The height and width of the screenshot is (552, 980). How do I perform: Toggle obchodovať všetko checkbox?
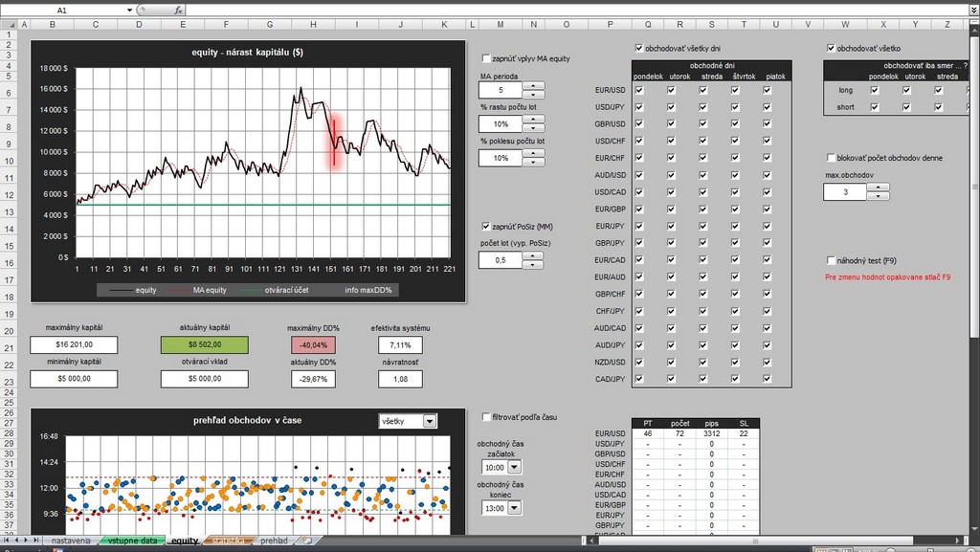pyautogui.click(x=831, y=48)
